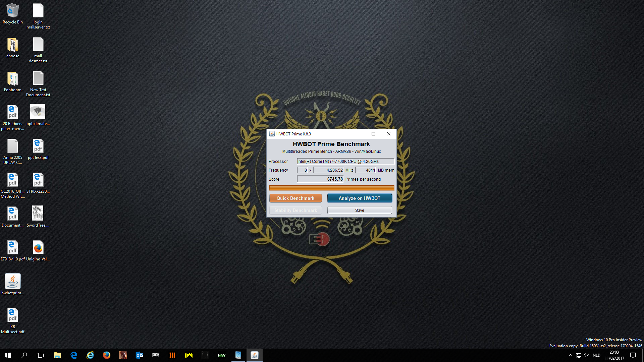Open the NLD input language switcher
The width and height of the screenshot is (644, 362).
coord(596,355)
